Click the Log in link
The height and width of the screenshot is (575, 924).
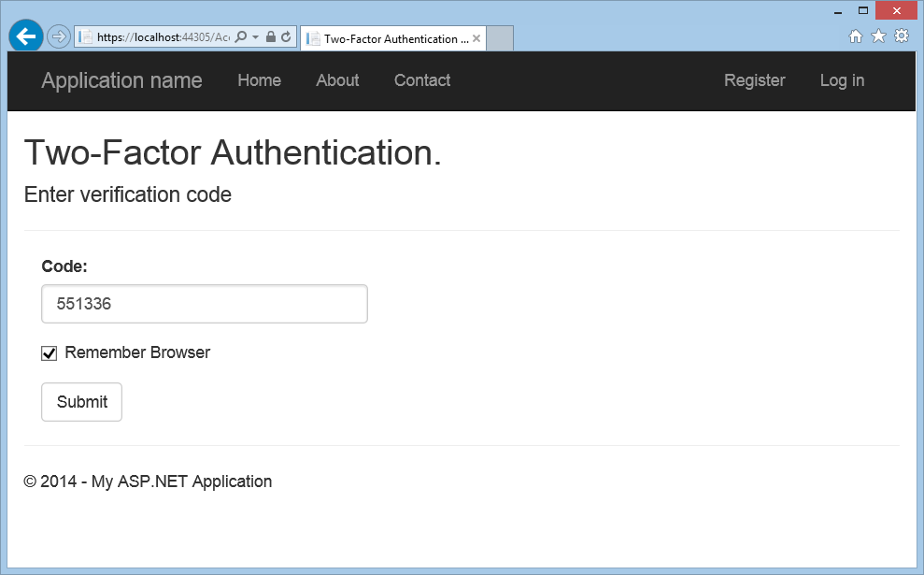click(x=842, y=80)
